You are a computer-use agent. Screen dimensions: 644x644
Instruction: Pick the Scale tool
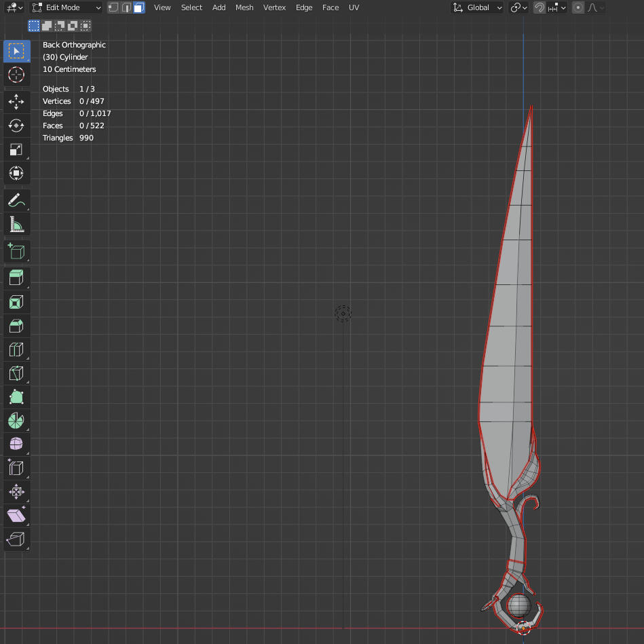16,149
